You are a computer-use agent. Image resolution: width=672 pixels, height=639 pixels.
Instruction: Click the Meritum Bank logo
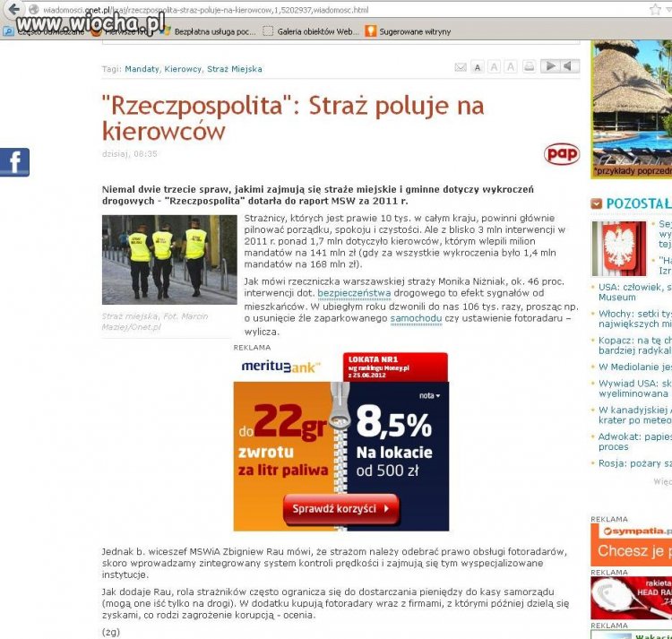(x=281, y=367)
